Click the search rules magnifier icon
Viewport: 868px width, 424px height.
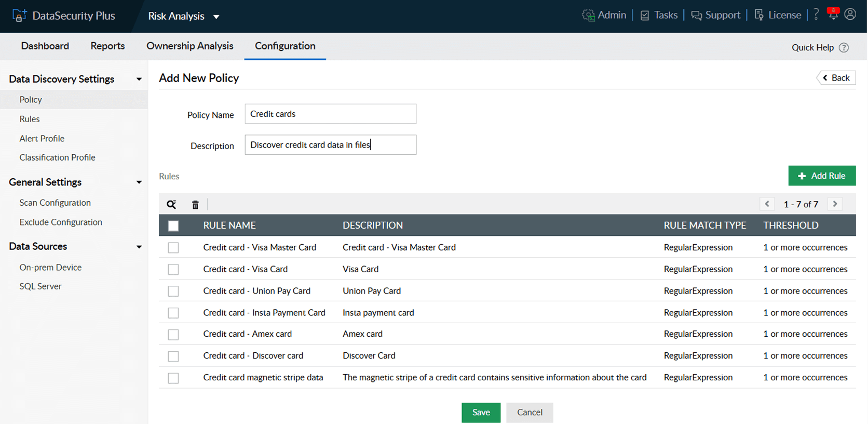pos(171,204)
